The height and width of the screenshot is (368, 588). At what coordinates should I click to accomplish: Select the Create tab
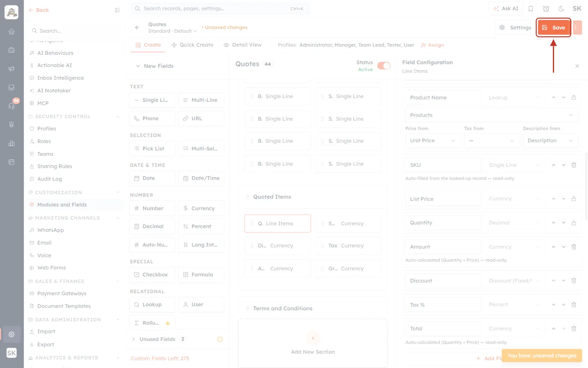coord(148,45)
